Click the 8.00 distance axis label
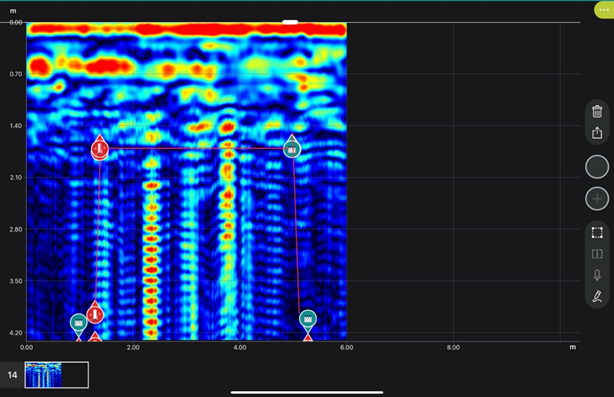Image resolution: width=614 pixels, height=397 pixels. pyautogui.click(x=453, y=347)
